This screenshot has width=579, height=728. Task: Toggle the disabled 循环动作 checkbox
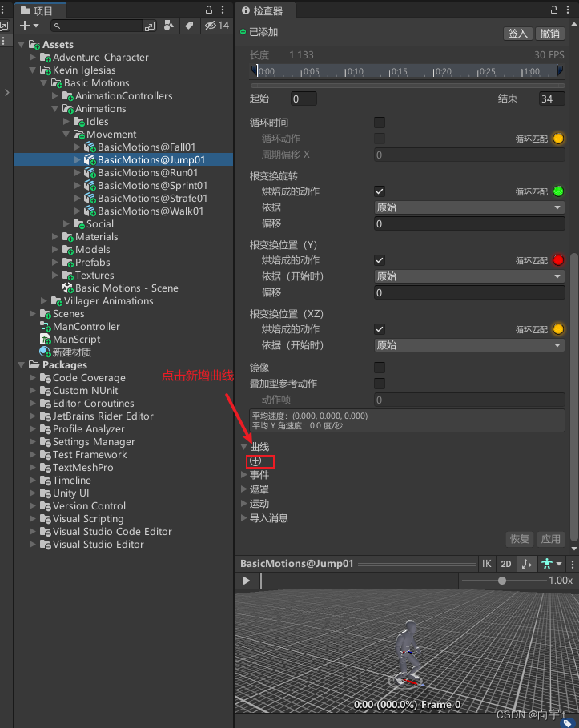pos(380,139)
